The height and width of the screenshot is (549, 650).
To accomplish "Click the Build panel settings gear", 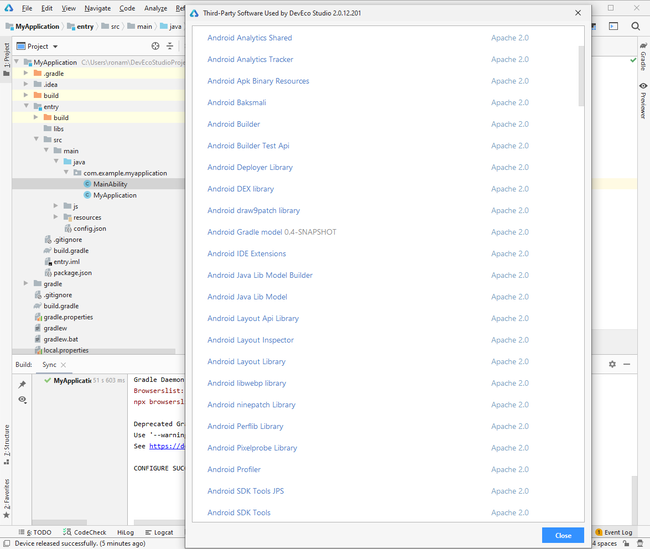I will tap(612, 364).
